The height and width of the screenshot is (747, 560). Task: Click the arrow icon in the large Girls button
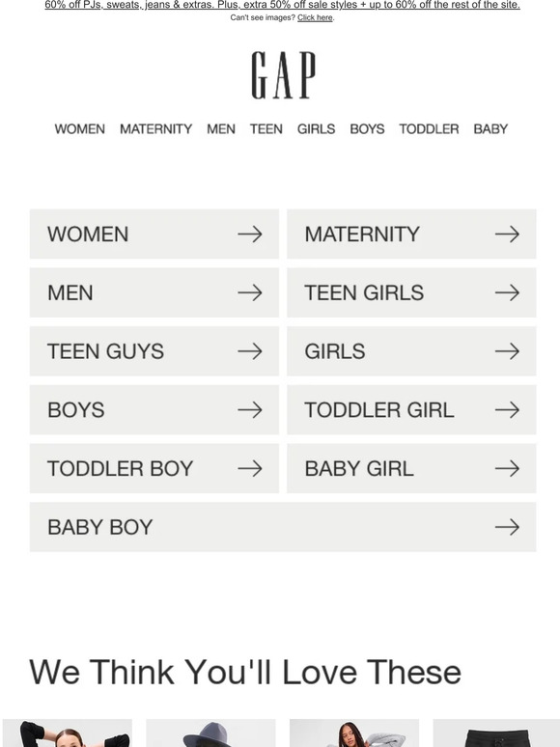507,351
